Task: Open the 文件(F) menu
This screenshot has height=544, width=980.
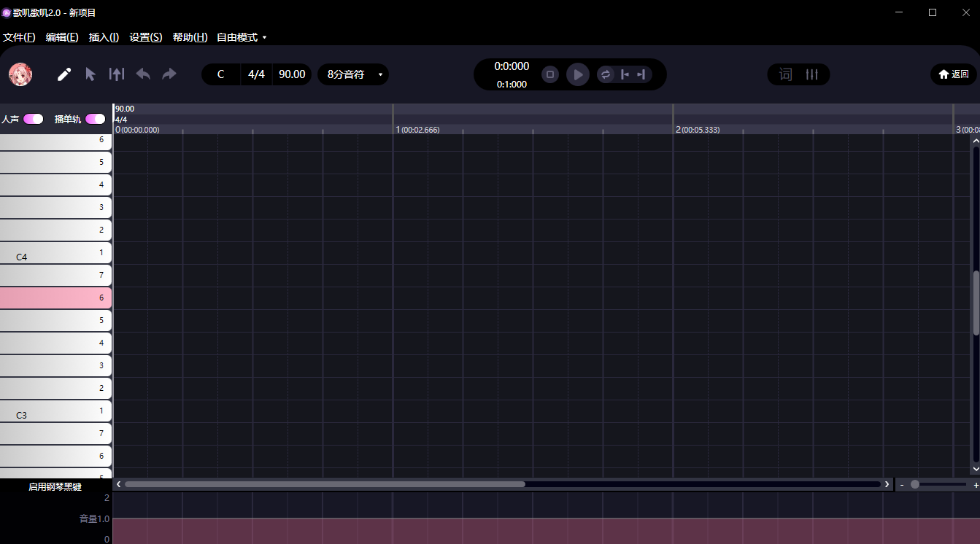Action: click(19, 37)
